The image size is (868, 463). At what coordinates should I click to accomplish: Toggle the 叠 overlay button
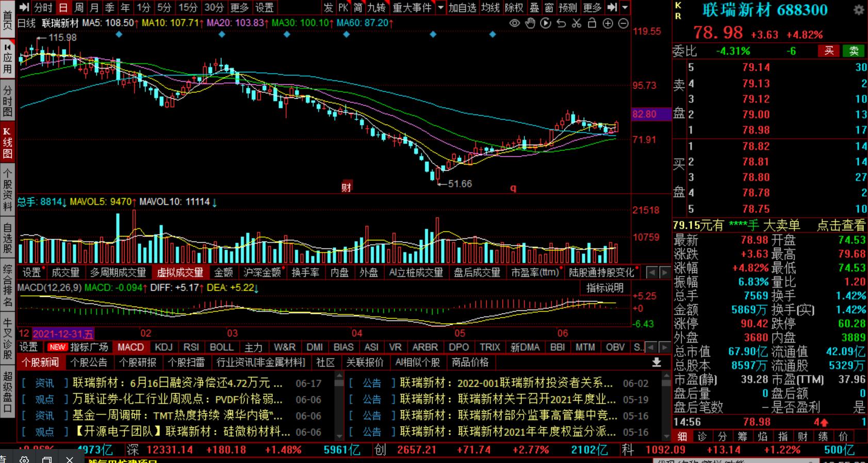534,7
